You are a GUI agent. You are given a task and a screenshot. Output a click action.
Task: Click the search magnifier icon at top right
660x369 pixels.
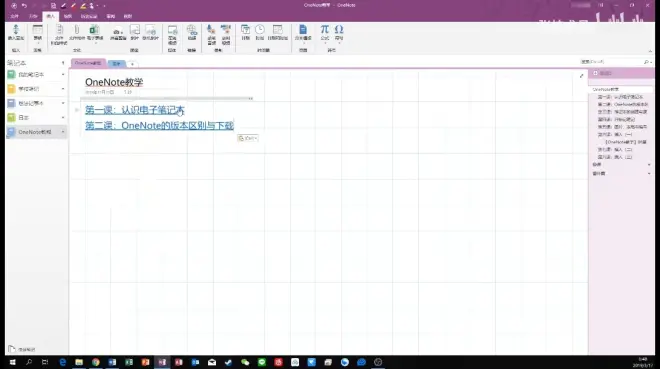click(x=646, y=62)
